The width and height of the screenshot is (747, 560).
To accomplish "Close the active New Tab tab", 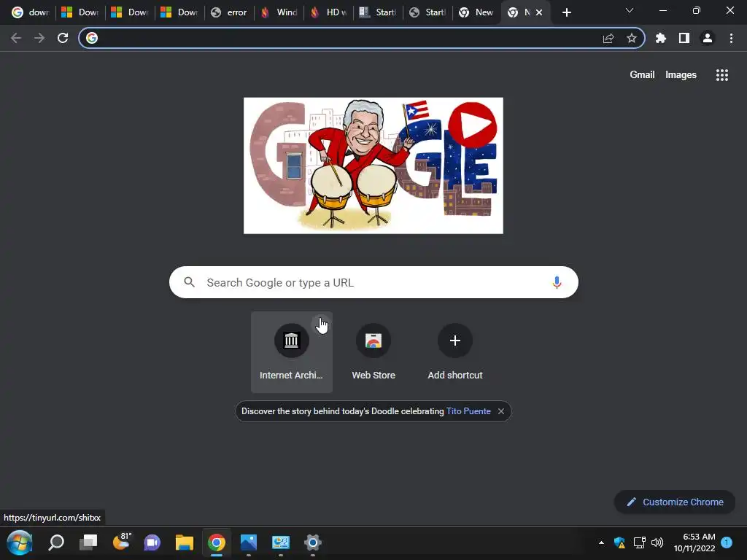I will [x=539, y=12].
